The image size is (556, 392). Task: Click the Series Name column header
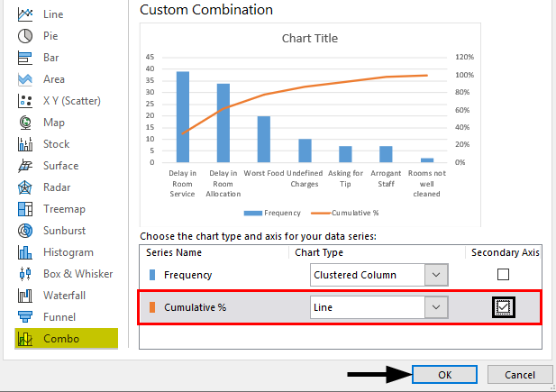pyautogui.click(x=174, y=252)
